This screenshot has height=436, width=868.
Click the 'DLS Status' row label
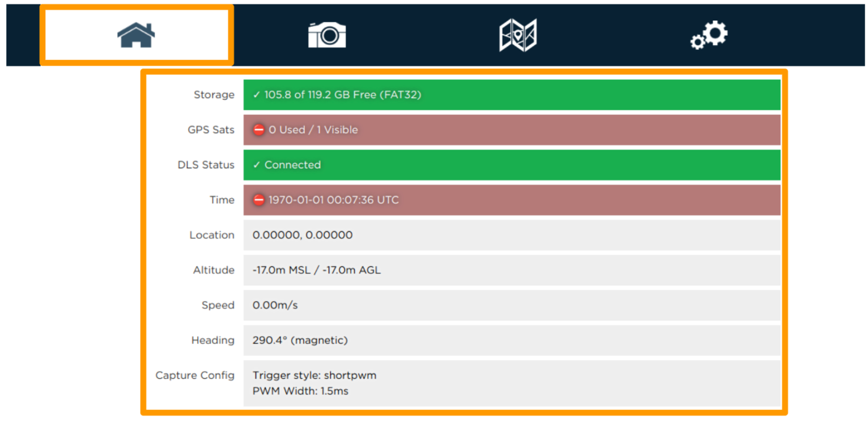click(206, 165)
